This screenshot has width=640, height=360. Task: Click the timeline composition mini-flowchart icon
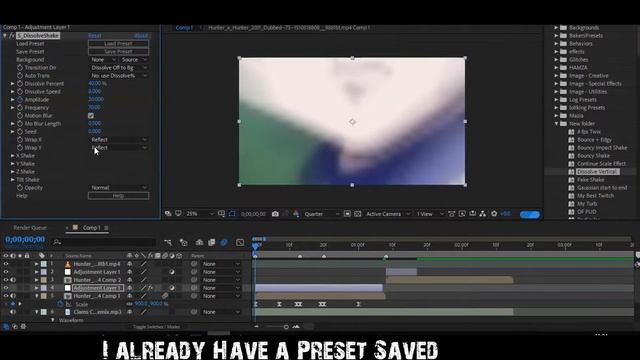pos(168,242)
